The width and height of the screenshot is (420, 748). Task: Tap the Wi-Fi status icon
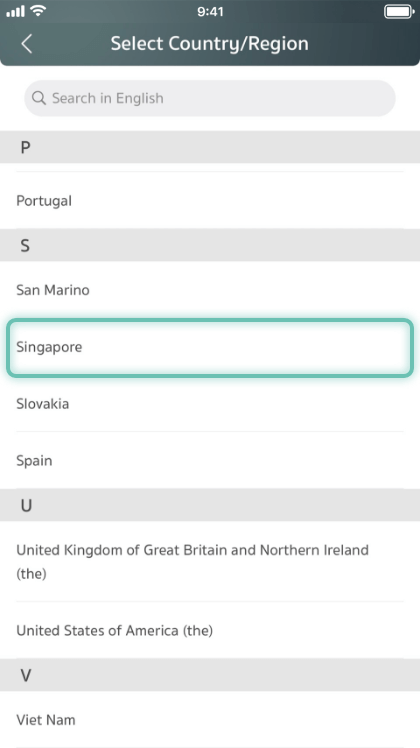(38, 10)
